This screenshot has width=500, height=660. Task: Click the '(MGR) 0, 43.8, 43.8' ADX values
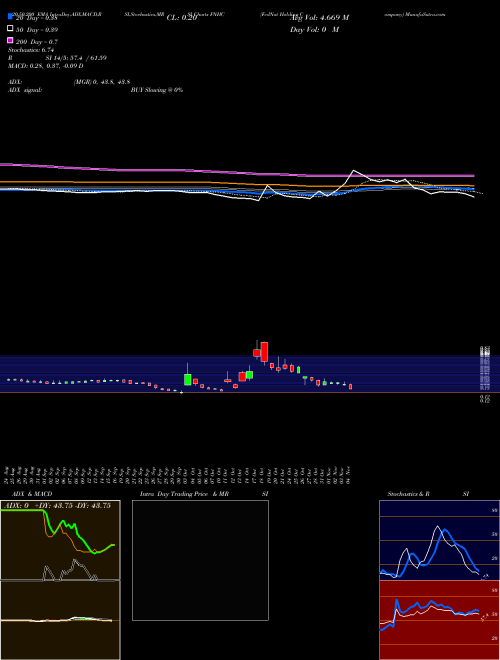(102, 82)
